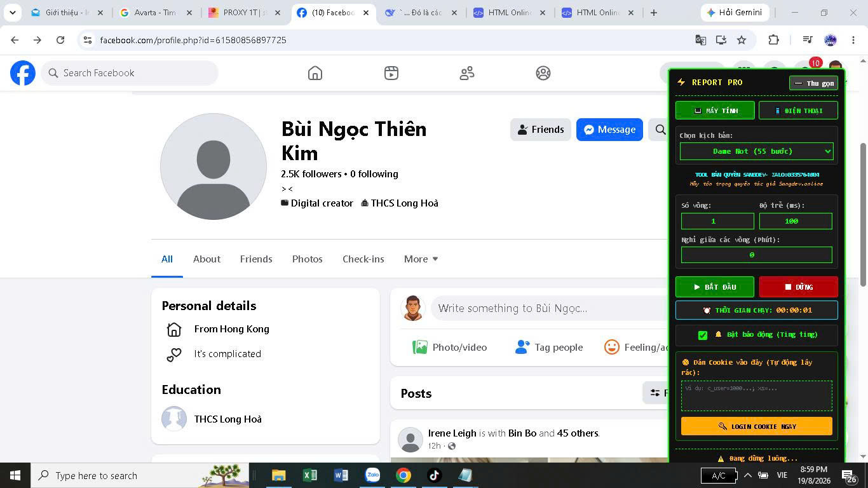Expand the More profile tab menu
This screenshot has width=868, height=488.
[421, 259]
